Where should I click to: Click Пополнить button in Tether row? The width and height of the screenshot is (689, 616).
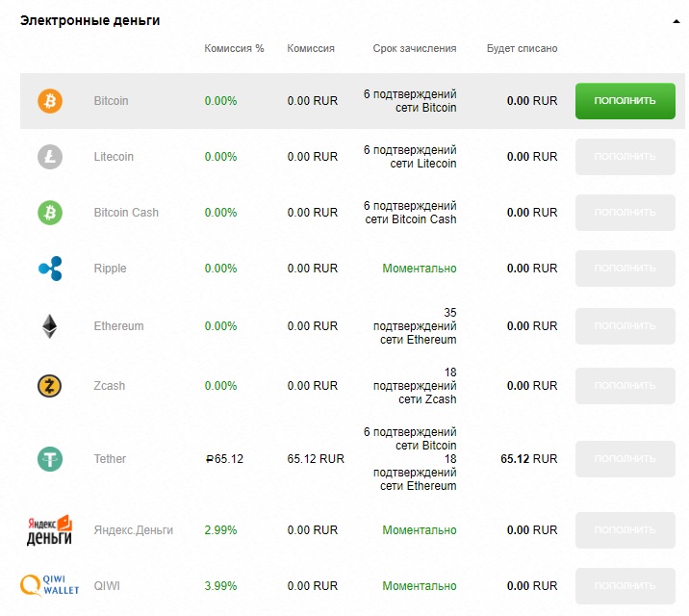[x=625, y=459]
